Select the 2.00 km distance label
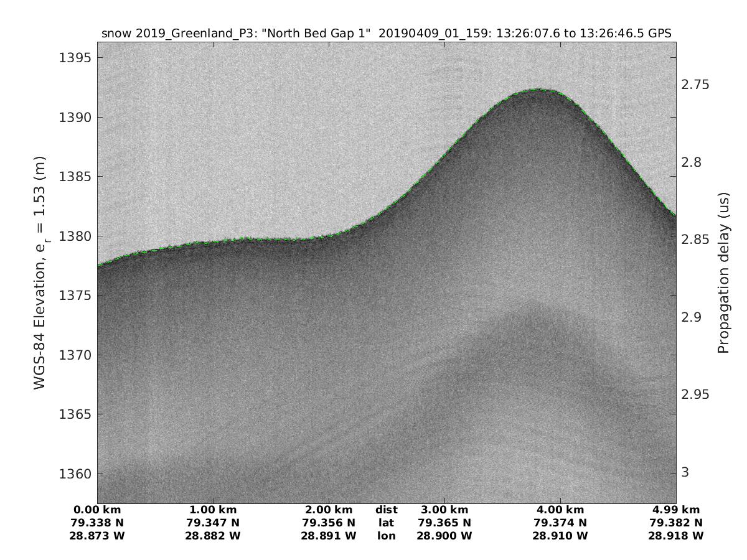Viewport: 747px width, 560px height. [329, 510]
